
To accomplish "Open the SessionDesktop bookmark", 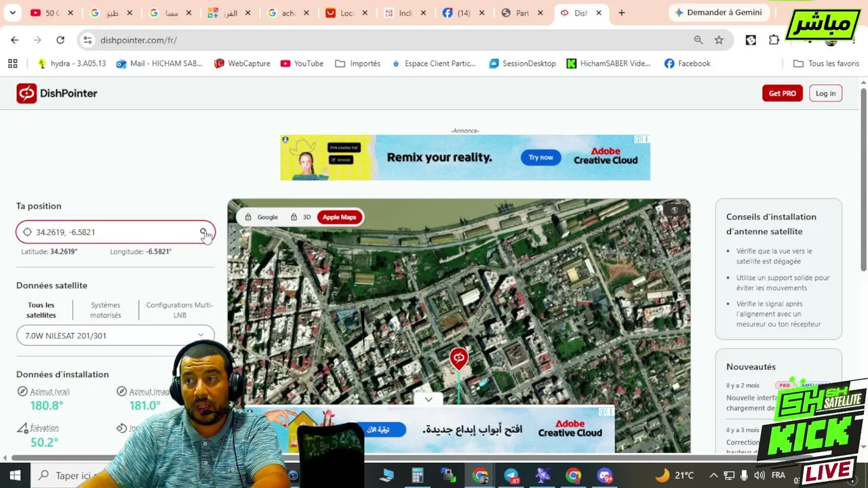I will coord(522,64).
